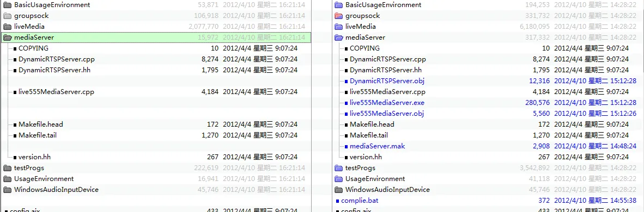Click the purple BasicUsageEnvironment folder icon in right pane
The image size is (644, 212).
[x=338, y=5]
